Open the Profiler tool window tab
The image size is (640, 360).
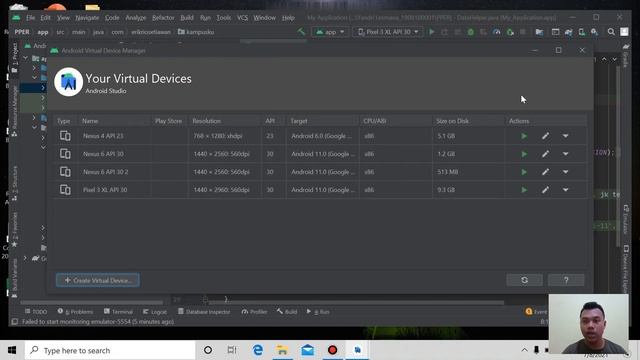point(254,311)
